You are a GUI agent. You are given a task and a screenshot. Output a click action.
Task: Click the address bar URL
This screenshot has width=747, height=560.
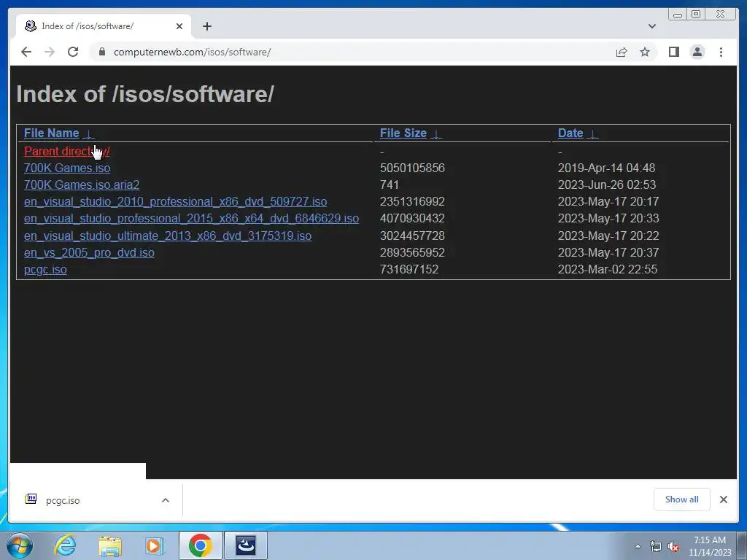[x=192, y=52]
